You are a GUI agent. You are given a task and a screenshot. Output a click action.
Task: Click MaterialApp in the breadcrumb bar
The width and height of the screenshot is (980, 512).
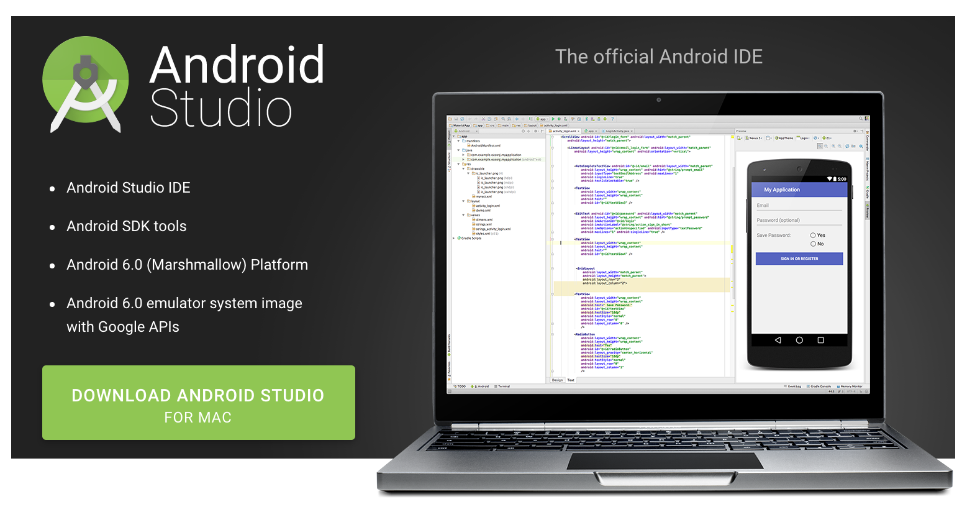point(460,126)
